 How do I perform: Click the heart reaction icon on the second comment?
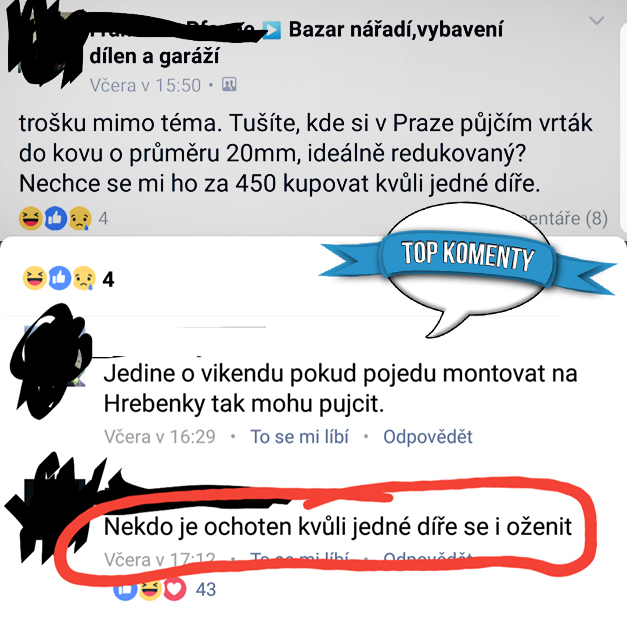(x=174, y=589)
